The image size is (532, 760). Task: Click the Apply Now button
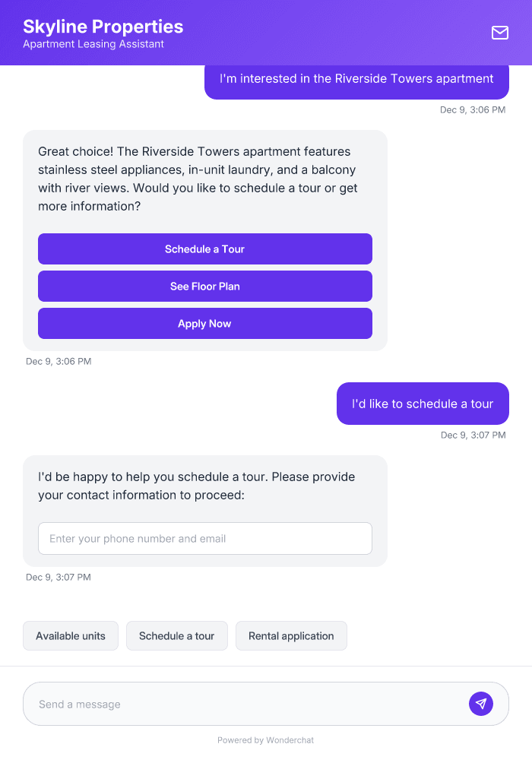(x=205, y=323)
